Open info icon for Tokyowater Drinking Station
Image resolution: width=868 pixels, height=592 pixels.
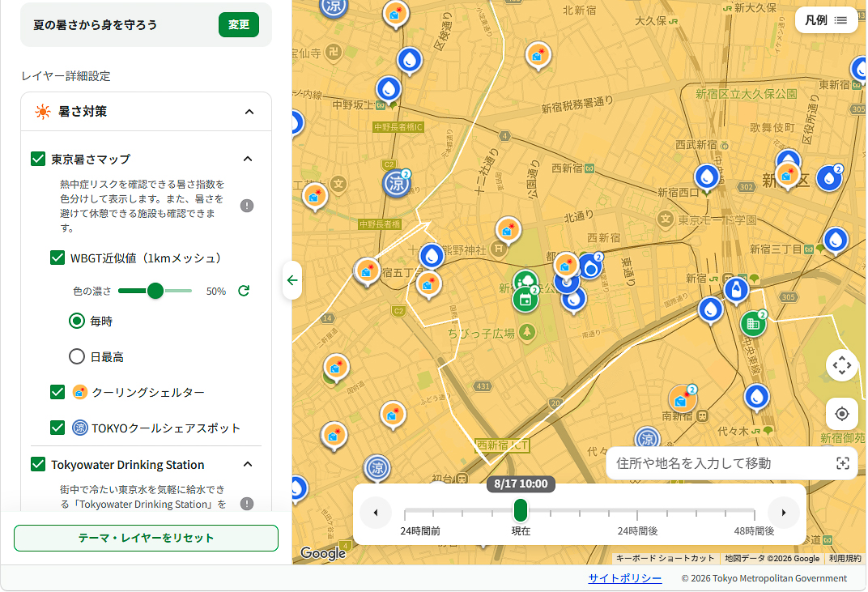point(247,504)
